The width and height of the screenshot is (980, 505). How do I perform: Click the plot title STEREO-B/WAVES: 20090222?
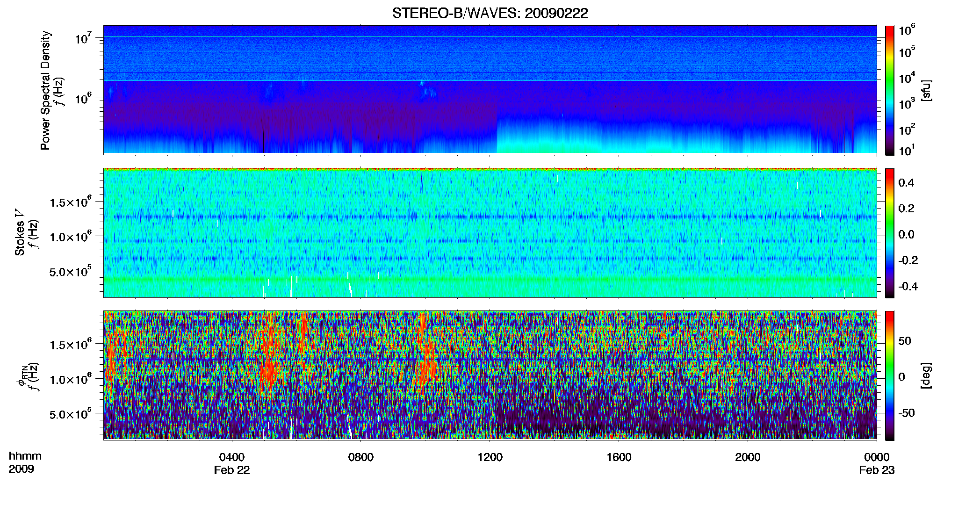[490, 13]
